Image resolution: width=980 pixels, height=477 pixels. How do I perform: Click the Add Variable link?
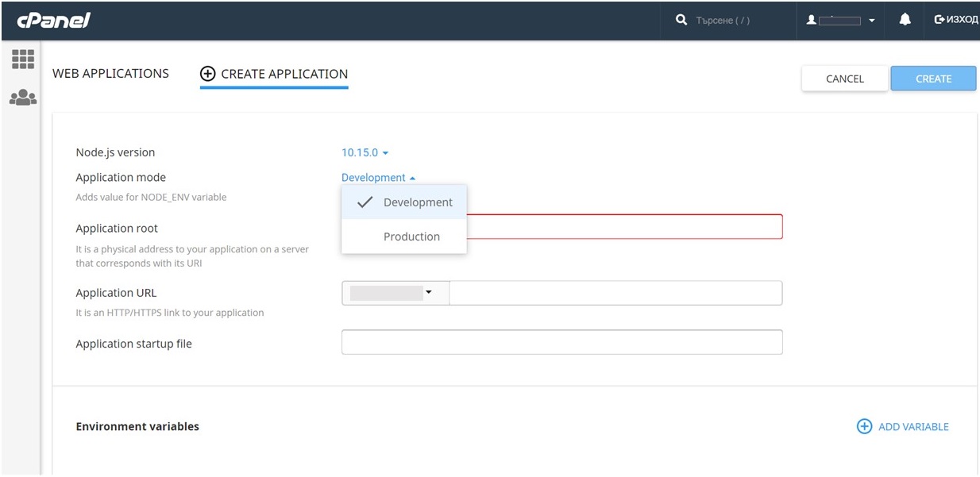(x=912, y=427)
